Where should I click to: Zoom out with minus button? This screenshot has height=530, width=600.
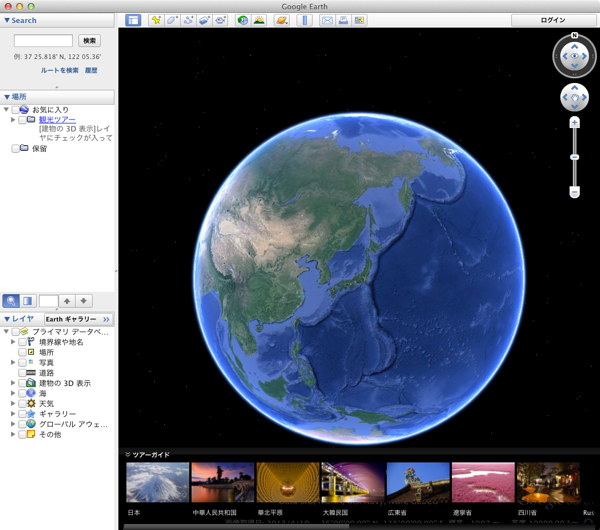(x=574, y=191)
